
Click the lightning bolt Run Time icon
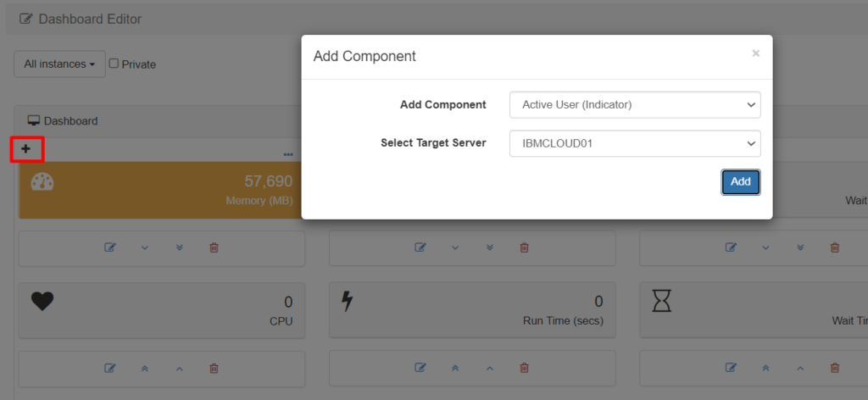pyautogui.click(x=347, y=301)
